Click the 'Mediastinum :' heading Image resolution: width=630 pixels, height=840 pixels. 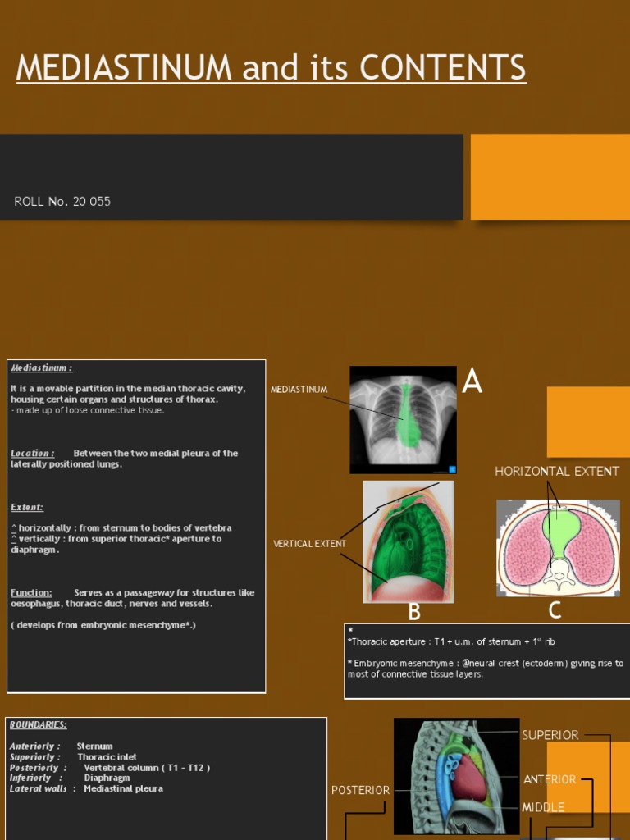tap(42, 367)
